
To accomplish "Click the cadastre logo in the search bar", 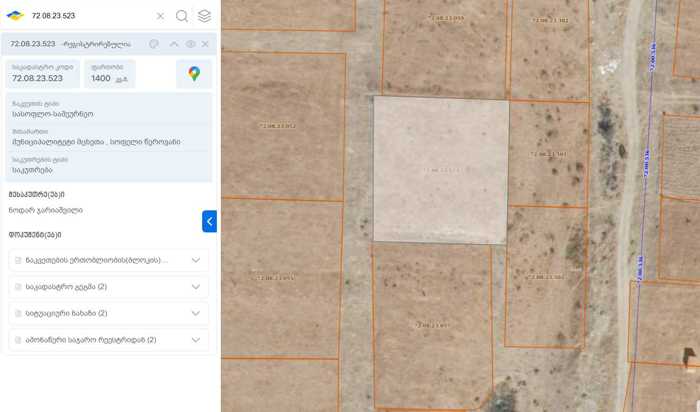I will 15,16.
